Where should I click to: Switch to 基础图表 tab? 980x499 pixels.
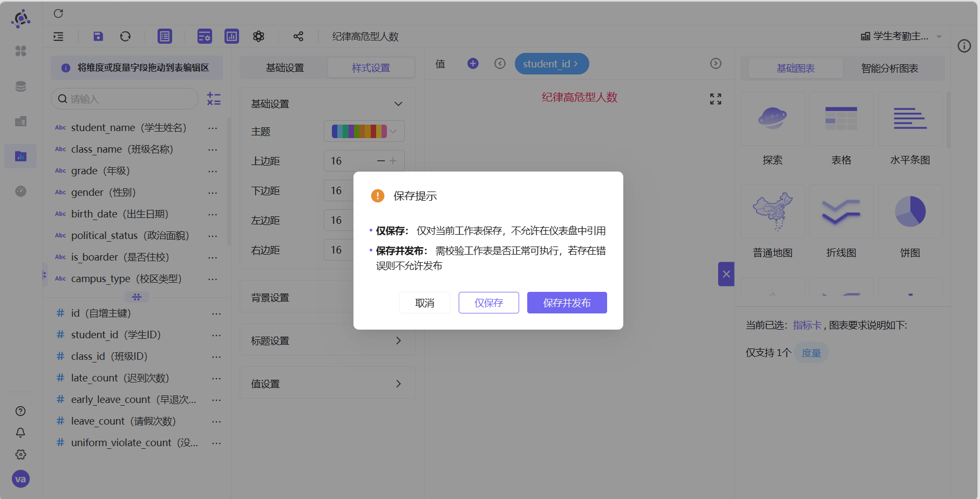(795, 69)
